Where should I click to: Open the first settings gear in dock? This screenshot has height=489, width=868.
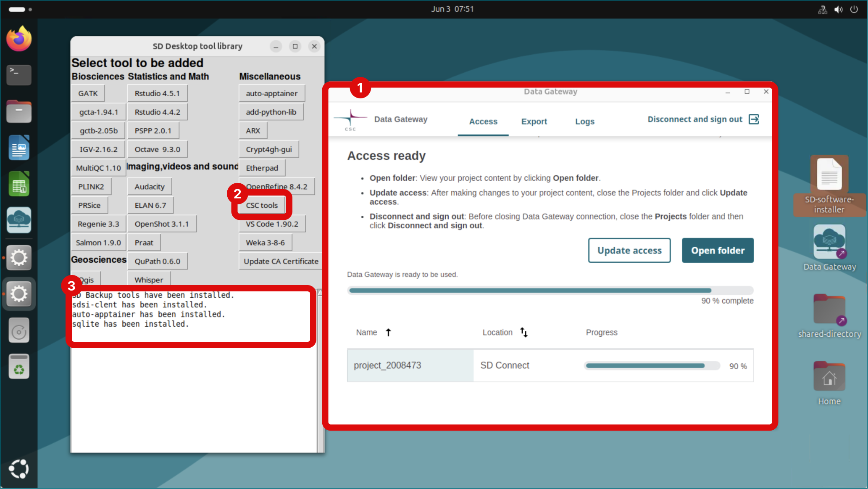19,257
